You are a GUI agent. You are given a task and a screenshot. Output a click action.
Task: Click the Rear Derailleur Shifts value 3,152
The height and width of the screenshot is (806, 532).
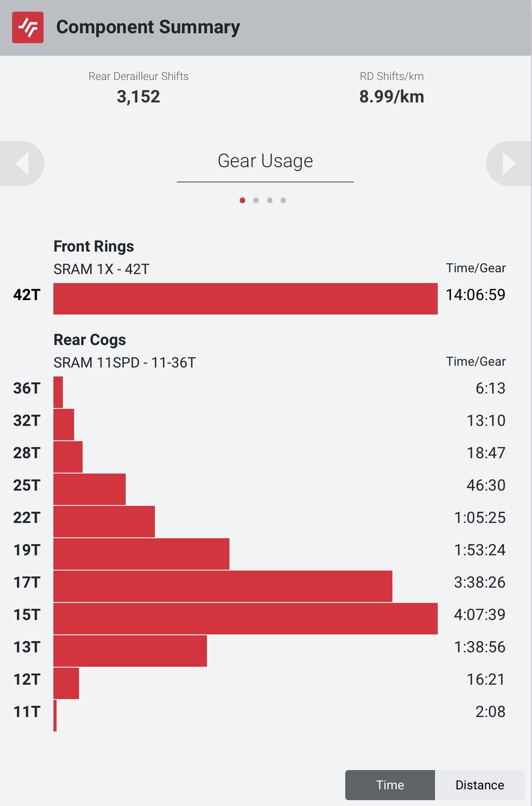coord(138,97)
